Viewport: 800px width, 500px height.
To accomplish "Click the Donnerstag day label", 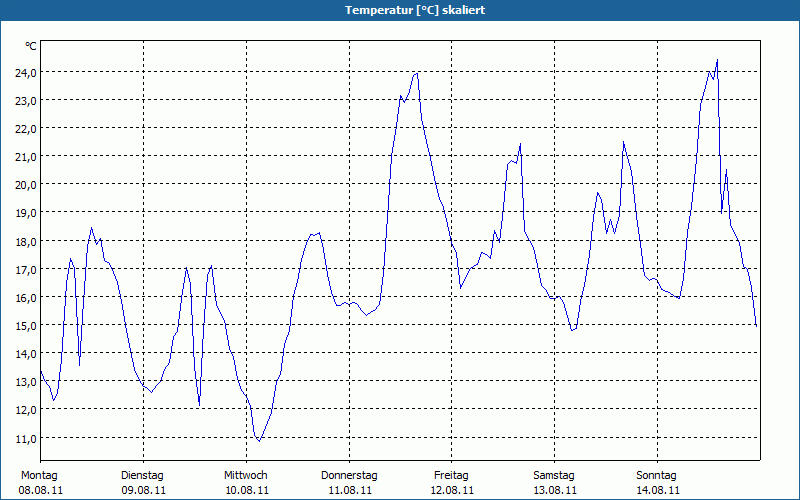I will 349,476.
